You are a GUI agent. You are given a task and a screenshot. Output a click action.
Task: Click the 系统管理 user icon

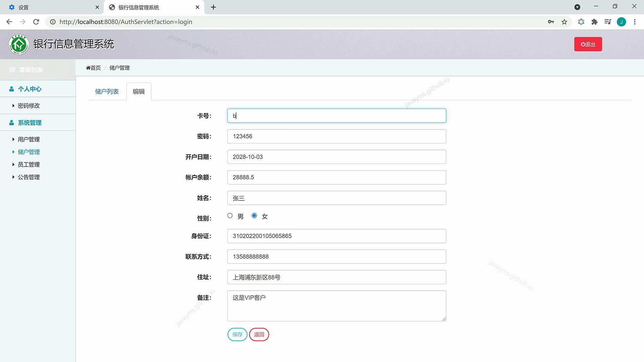pyautogui.click(x=12, y=123)
